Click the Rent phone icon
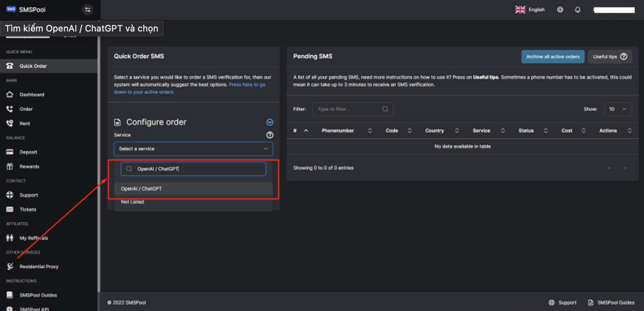This screenshot has width=644, height=311. (x=10, y=123)
